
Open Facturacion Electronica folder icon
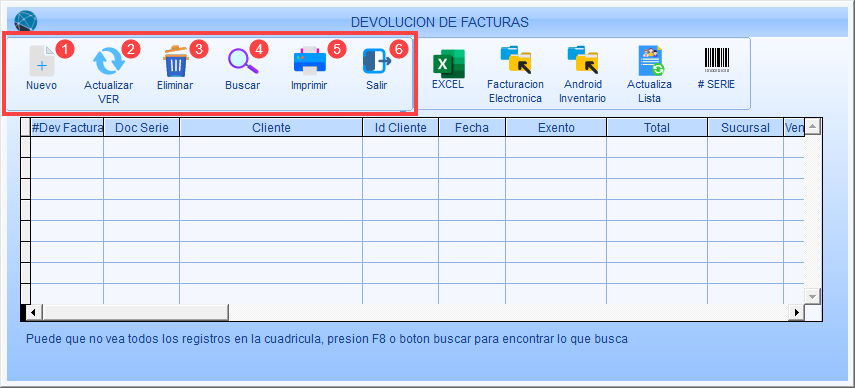[515, 60]
